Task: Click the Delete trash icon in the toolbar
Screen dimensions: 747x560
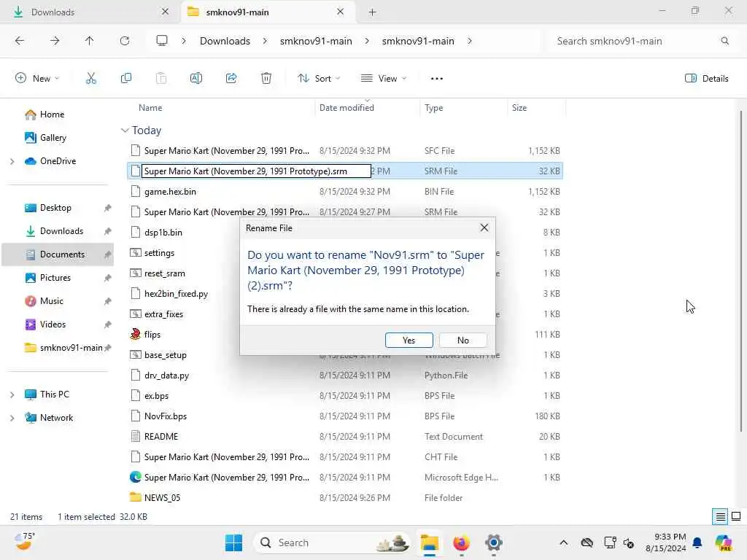Action: pyautogui.click(x=266, y=79)
